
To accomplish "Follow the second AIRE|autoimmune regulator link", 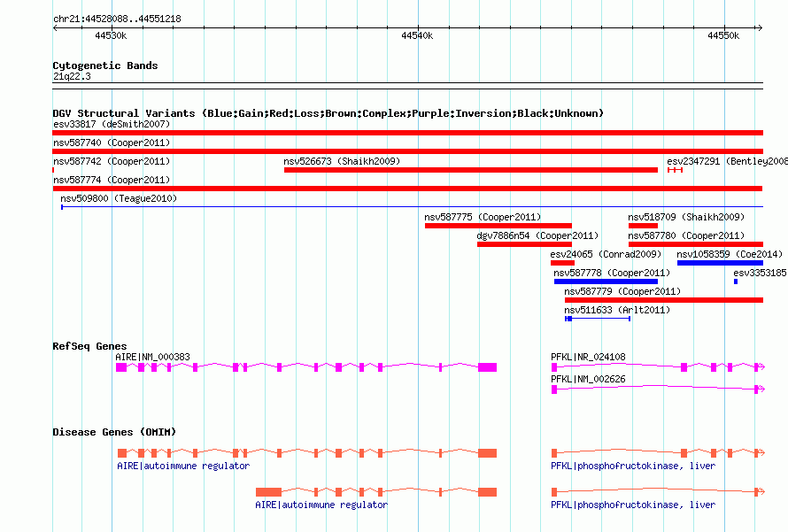I will click(x=321, y=505).
